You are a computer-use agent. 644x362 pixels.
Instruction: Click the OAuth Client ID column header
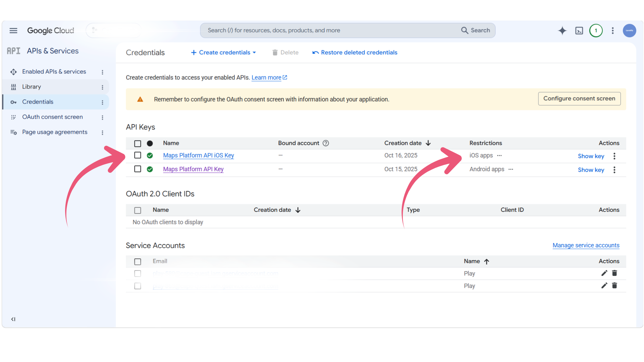coord(512,210)
